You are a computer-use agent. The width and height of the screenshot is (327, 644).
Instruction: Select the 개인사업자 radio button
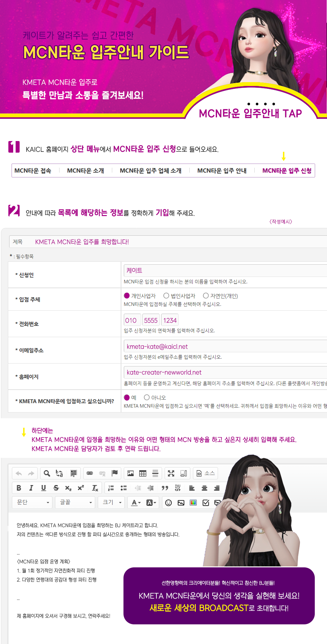127,296
